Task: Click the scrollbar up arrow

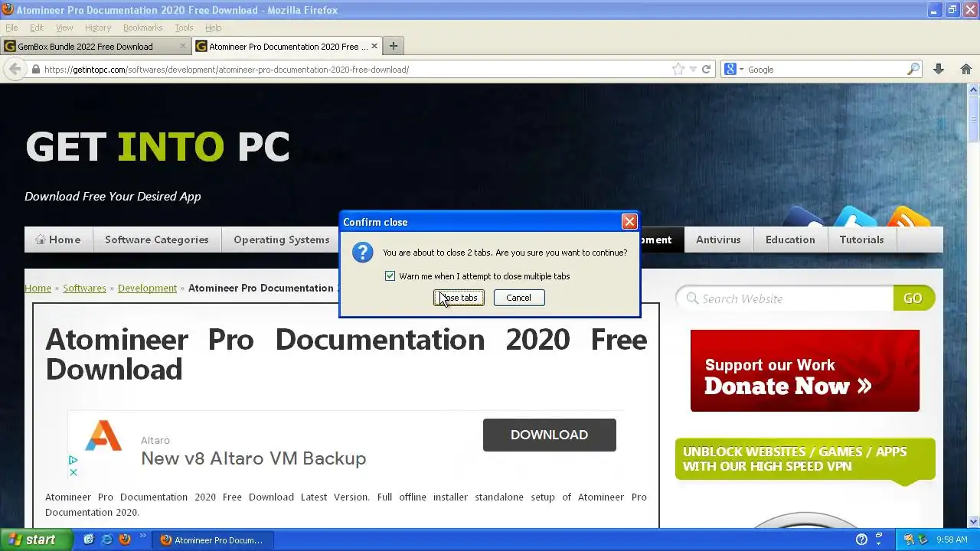Action: click(x=973, y=90)
